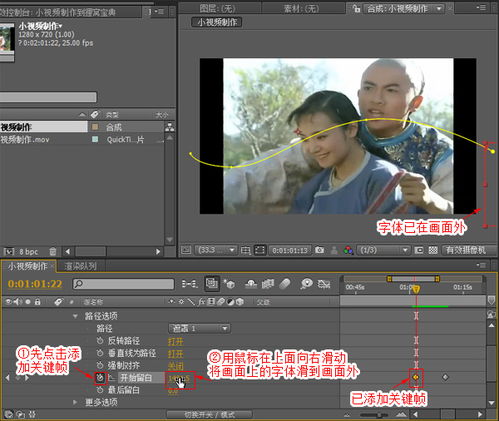Toggle the Live Update icon in the timeline
The height and width of the screenshot is (421, 499).
tap(211, 283)
